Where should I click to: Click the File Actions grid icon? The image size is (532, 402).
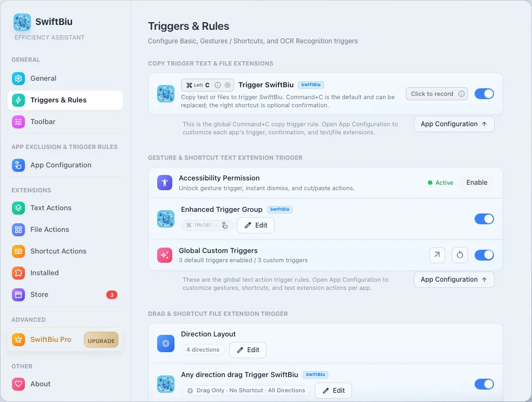coord(18,230)
